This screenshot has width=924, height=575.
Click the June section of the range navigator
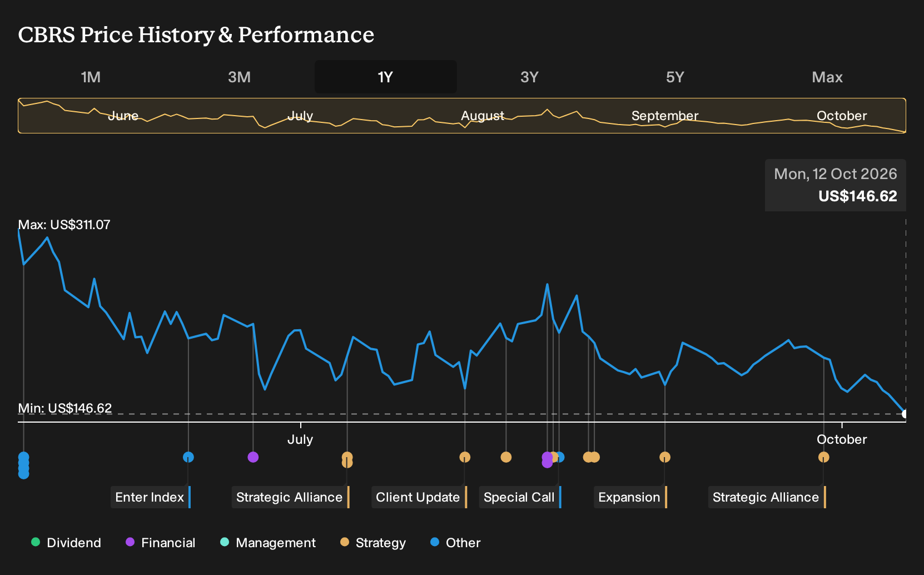click(x=123, y=116)
